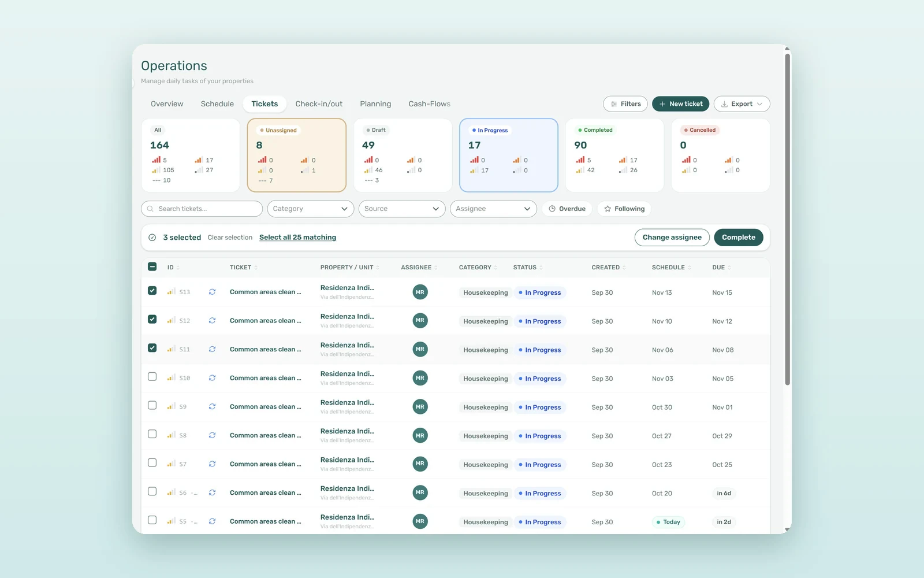Click "Select all 25 matching" link
Viewport: 924px width, 578px height.
pos(298,238)
